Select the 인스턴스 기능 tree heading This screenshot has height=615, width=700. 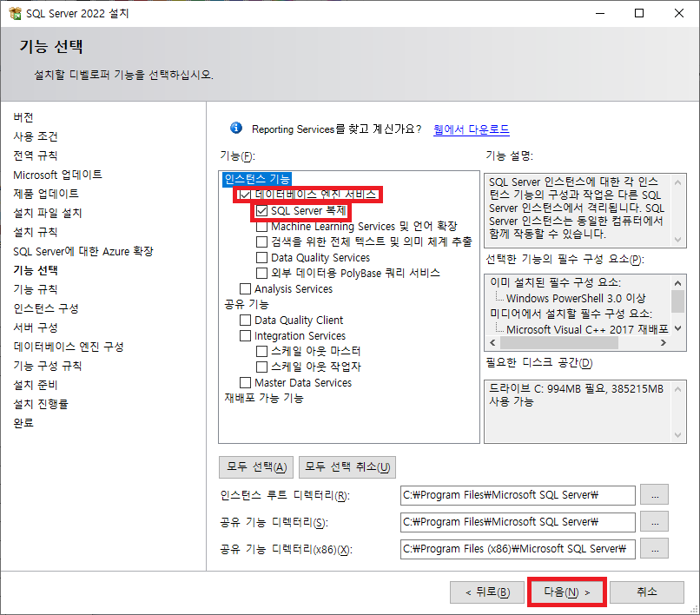click(x=257, y=179)
